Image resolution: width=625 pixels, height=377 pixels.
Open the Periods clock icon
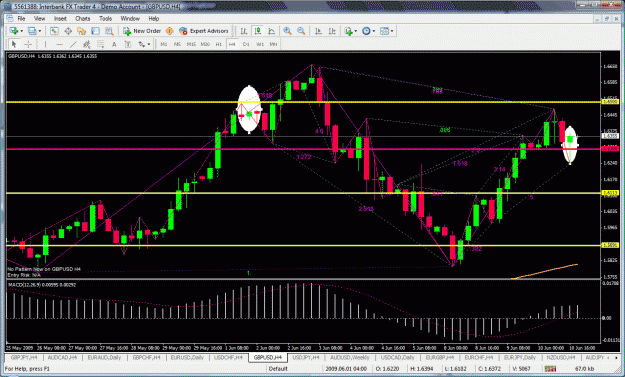tap(366, 31)
